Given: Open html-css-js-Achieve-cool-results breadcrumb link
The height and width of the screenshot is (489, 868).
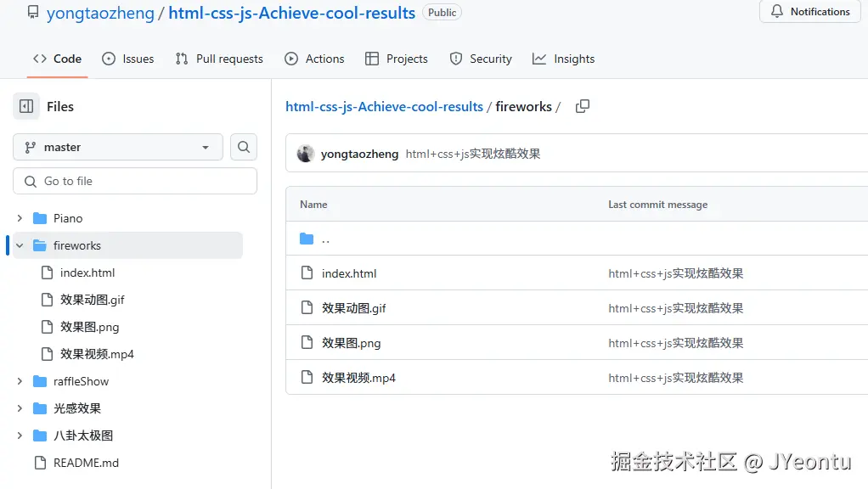Looking at the screenshot, I should [x=384, y=106].
